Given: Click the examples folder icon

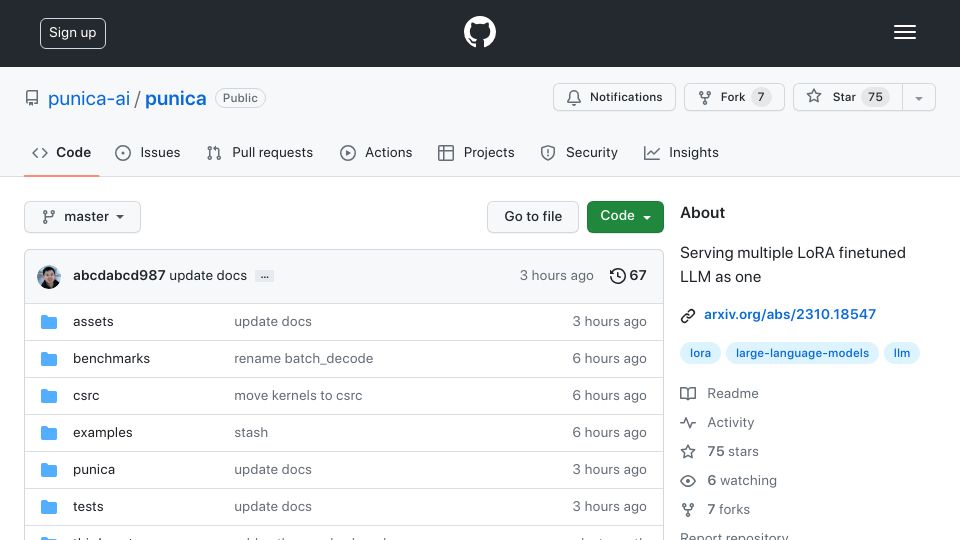Looking at the screenshot, I should [49, 433].
